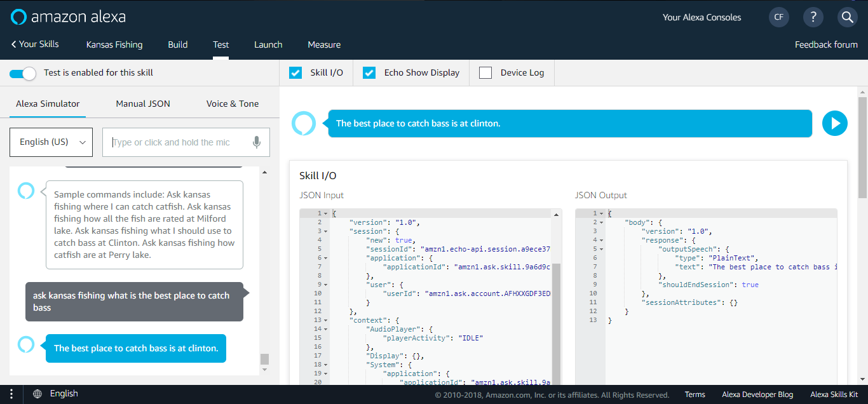Click the search magnifier icon
The width and height of the screenshot is (868, 404).
click(x=847, y=17)
